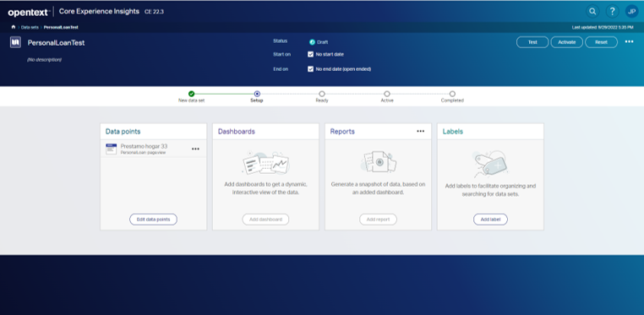Click the Edit data points button
This screenshot has width=644, height=315.
pos(153,220)
